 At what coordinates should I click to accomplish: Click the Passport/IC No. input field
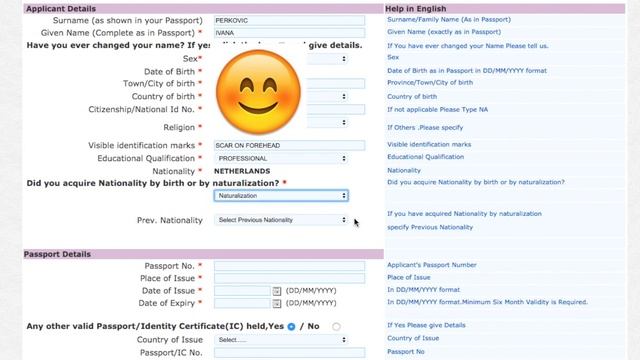point(289,353)
